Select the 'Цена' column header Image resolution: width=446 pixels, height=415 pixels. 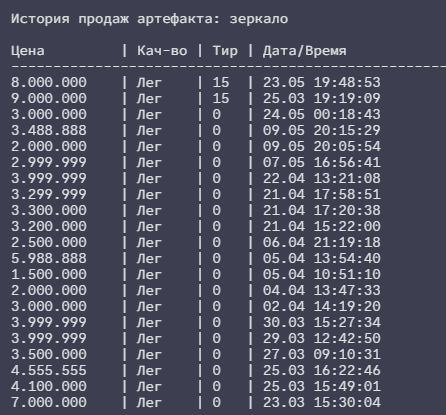pyautogui.click(x=28, y=51)
